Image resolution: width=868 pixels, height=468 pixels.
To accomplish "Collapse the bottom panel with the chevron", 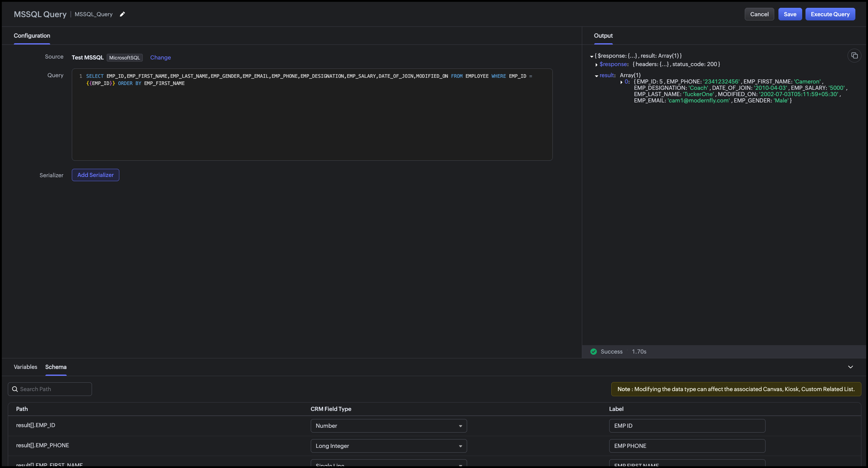I will [851, 367].
